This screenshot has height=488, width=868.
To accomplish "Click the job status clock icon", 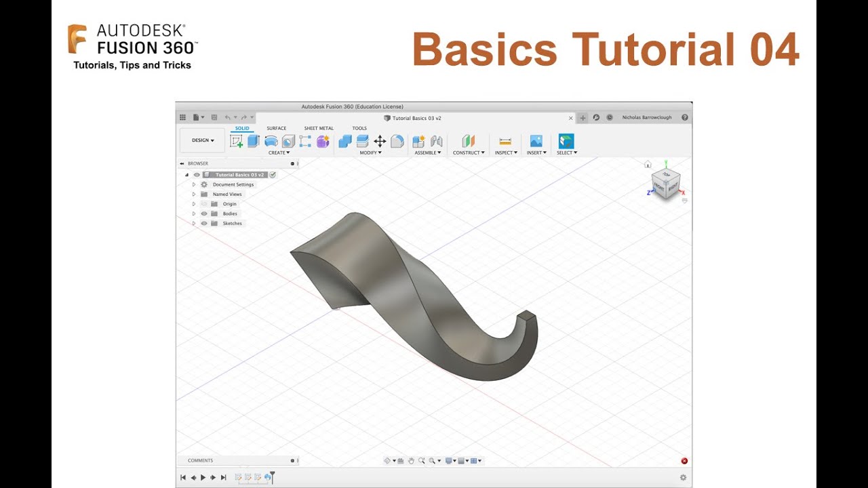I will point(610,117).
